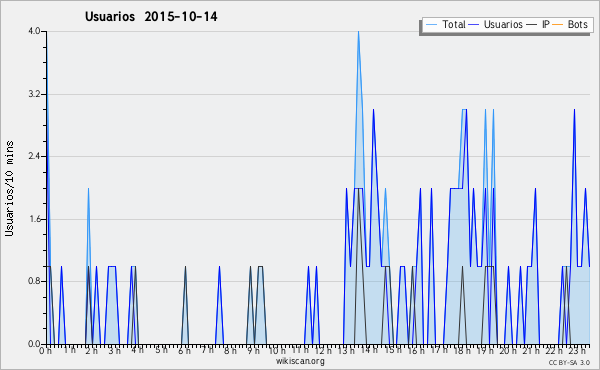The image size is (600, 370).
Task: Click the 0.8 y-axis value label
Action: pyautogui.click(x=34, y=282)
